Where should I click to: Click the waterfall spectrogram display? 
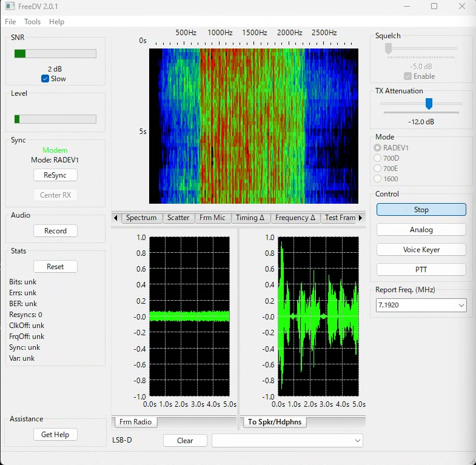click(x=253, y=126)
